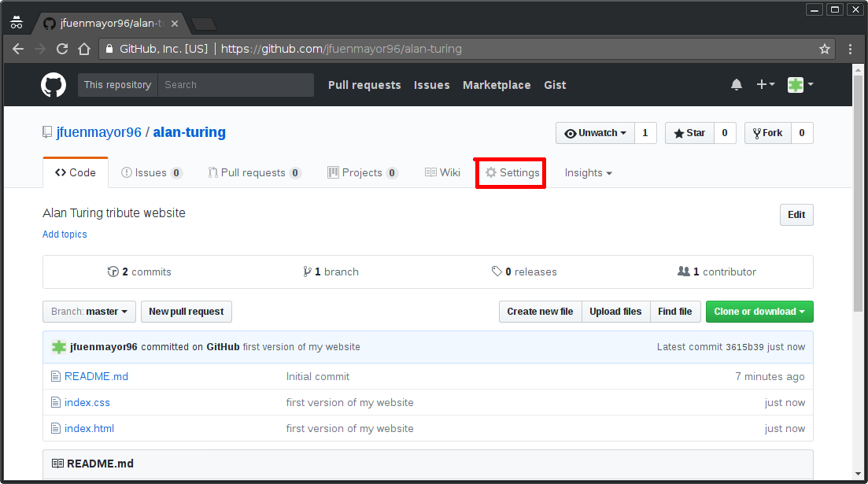Open the Chrome three-dot menu
Image resolution: width=868 pixels, height=484 pixels.
click(x=850, y=49)
